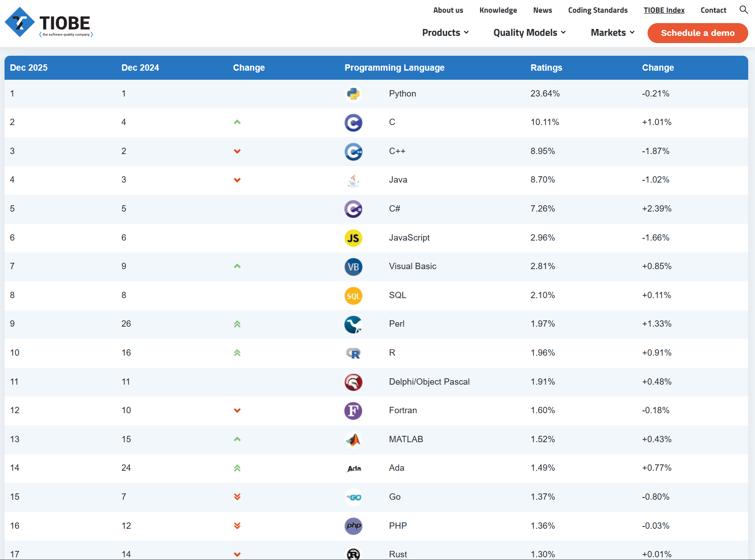Select the Delphi/Object Pascal language name
The image size is (755, 560).
coord(429,381)
